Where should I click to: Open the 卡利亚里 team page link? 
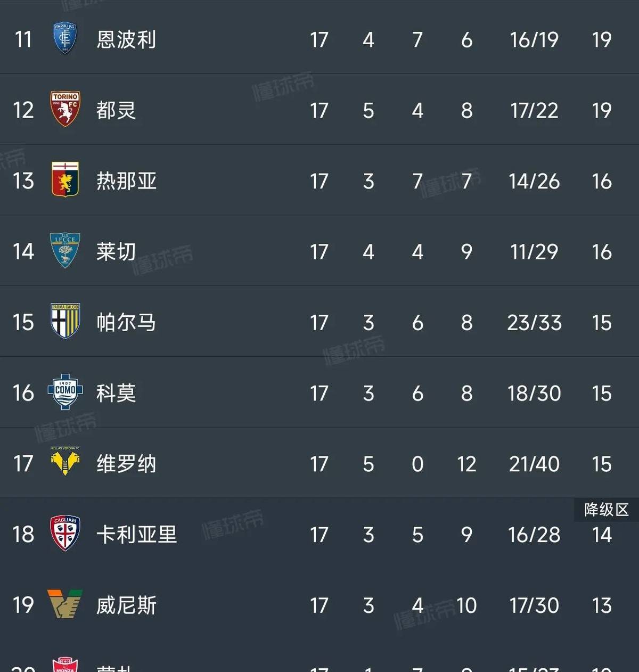pos(136,535)
